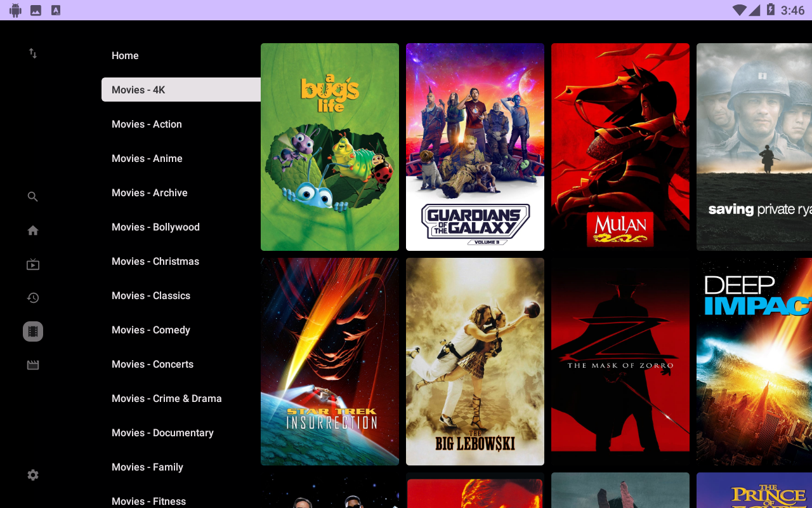Open the Mulan movie poster

point(620,147)
